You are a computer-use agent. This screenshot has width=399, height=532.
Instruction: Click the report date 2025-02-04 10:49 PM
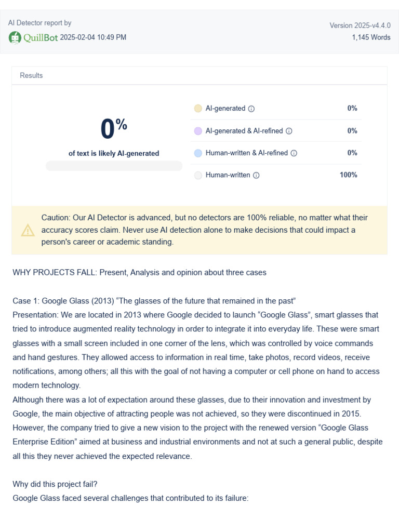pyautogui.click(x=94, y=37)
